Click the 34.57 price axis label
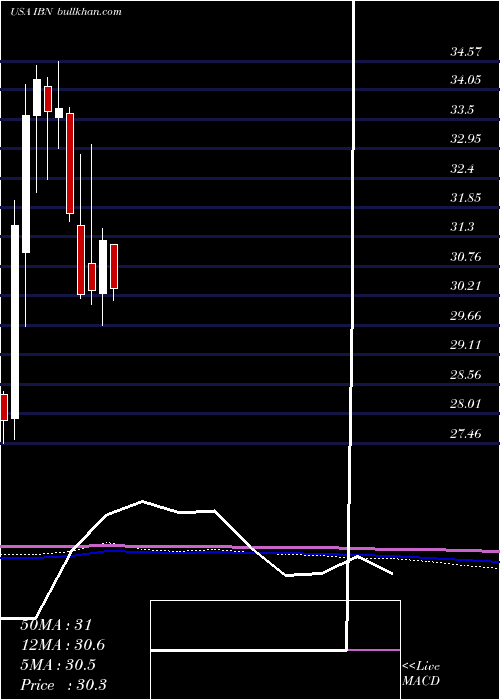Screen dimensions: 500x700 466,52
